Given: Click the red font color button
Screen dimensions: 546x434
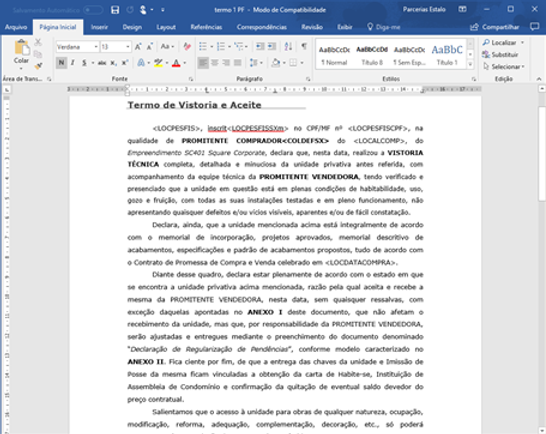Looking at the screenshot, I should pos(176,63).
